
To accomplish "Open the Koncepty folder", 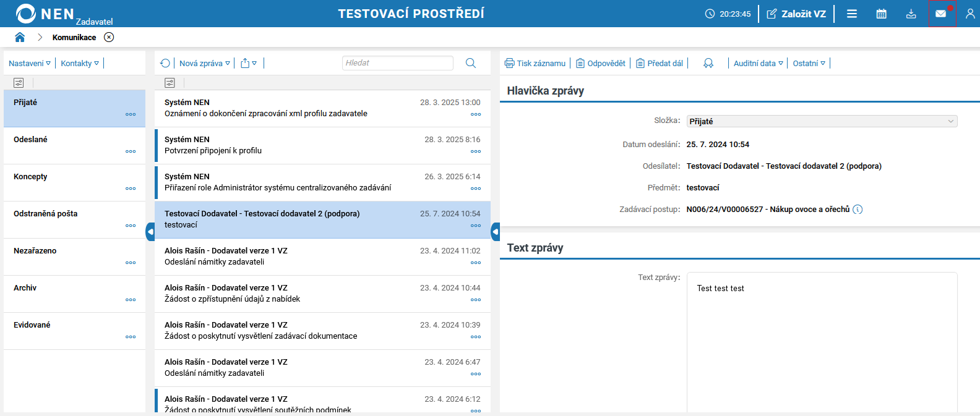I will [31, 177].
